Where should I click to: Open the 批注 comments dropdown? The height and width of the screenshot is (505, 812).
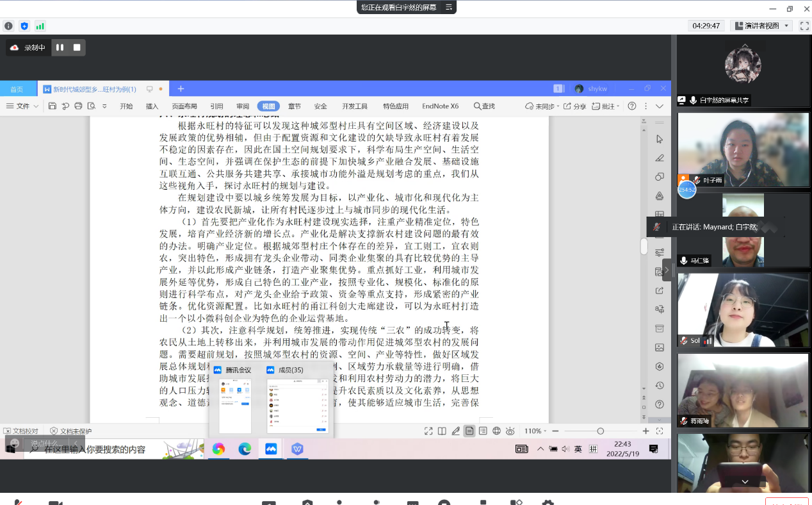(x=607, y=106)
